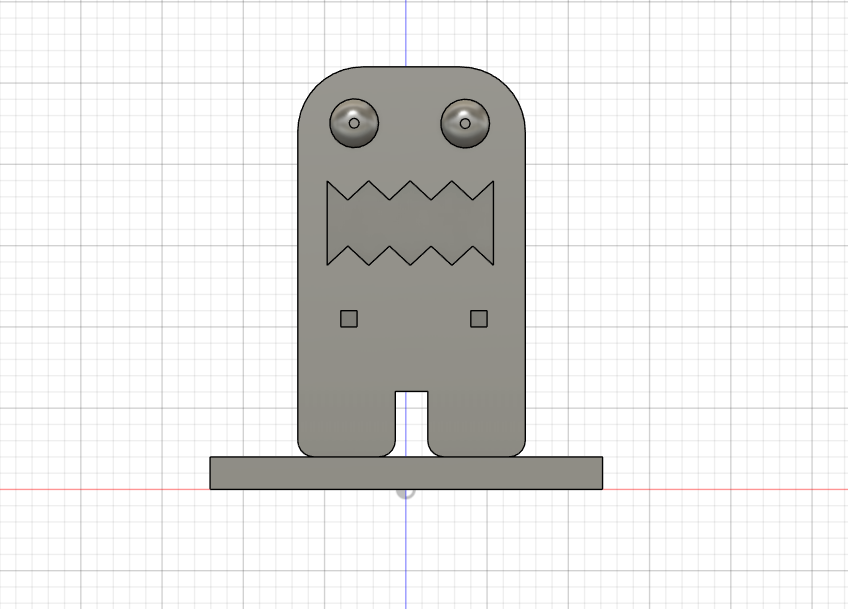
Task: Pick the right square hole on body
Action: (x=479, y=319)
